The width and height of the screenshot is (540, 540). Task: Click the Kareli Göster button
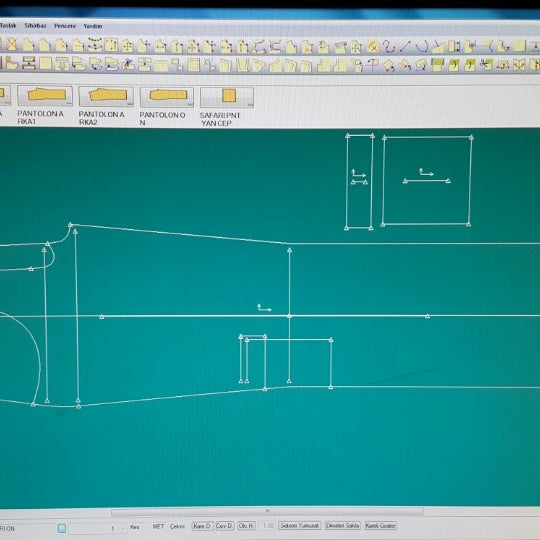[381, 526]
